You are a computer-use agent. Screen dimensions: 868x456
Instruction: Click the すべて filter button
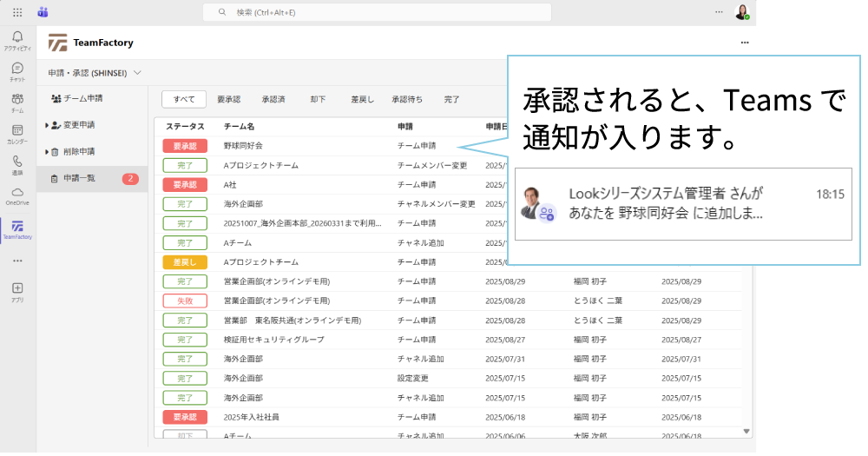184,99
